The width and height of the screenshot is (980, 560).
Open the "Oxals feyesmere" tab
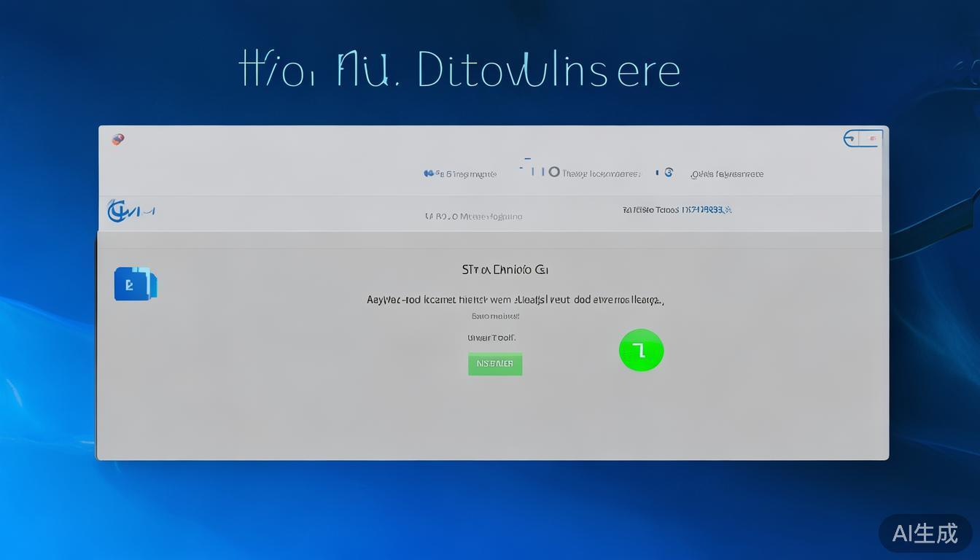727,174
